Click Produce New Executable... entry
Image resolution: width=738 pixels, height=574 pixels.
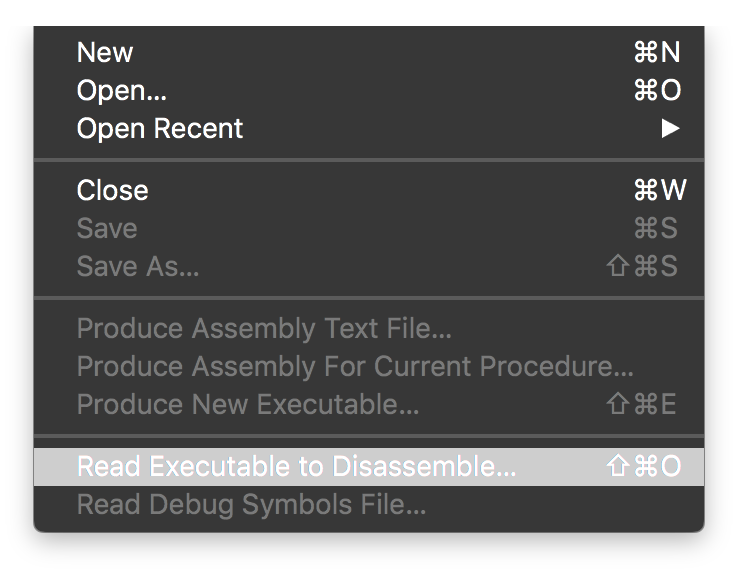248,405
